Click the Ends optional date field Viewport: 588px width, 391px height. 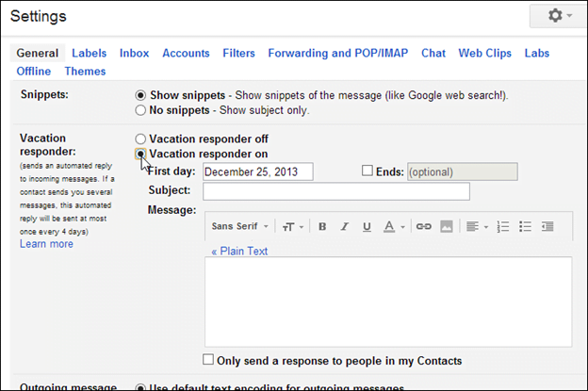pyautogui.click(x=463, y=171)
